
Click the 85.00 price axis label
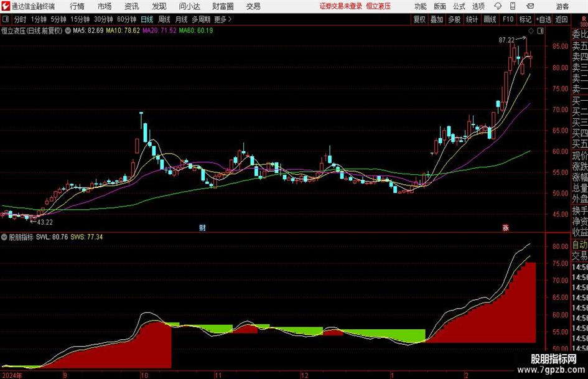(x=560, y=46)
